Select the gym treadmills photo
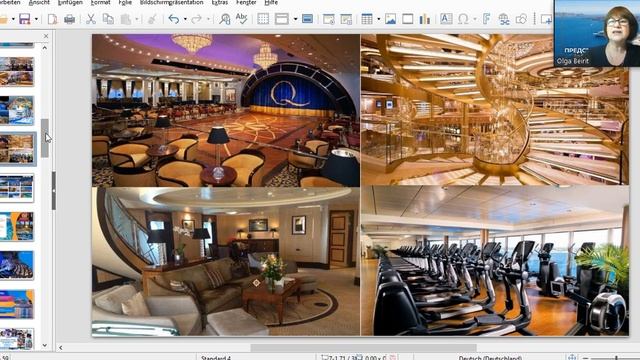Image resolution: width=640 pixels, height=360 pixels. point(495,261)
